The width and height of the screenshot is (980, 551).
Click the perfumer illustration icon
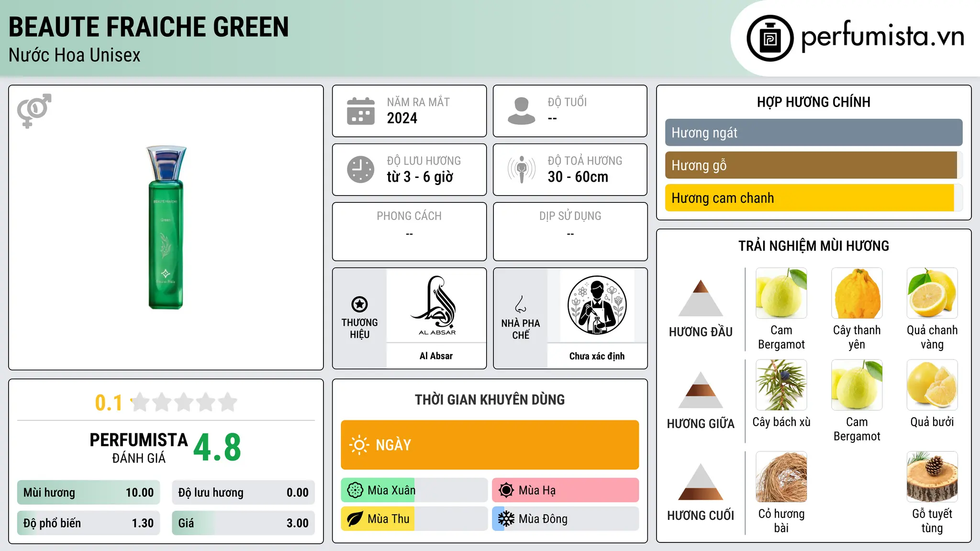(597, 305)
